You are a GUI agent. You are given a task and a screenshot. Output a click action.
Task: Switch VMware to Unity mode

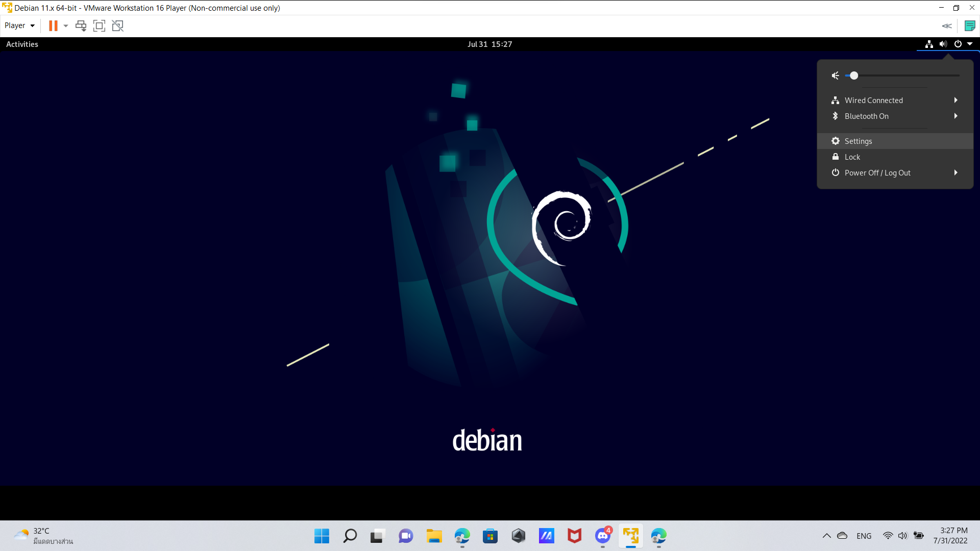118,26
